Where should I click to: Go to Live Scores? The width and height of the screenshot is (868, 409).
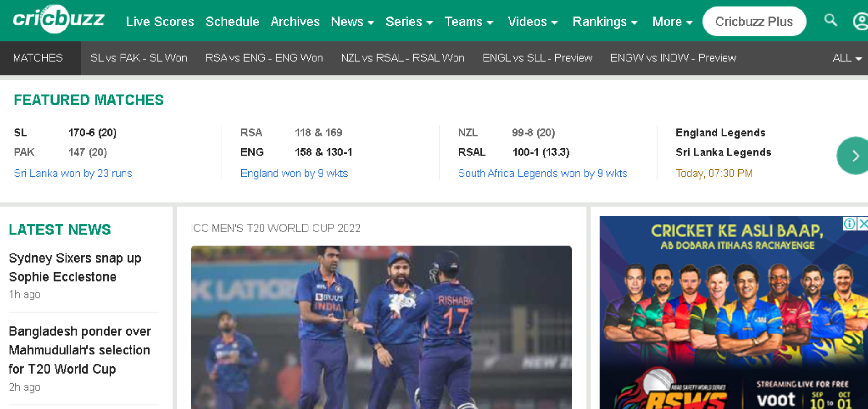point(160,22)
